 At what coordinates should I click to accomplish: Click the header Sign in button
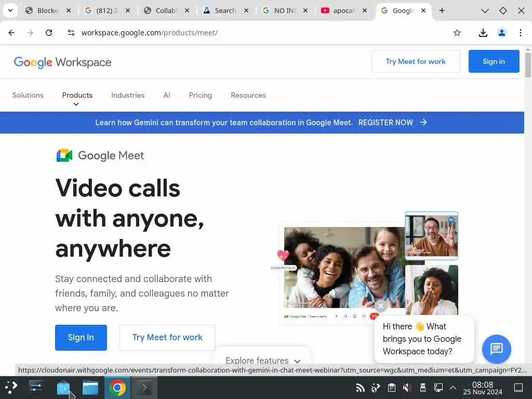[494, 61]
